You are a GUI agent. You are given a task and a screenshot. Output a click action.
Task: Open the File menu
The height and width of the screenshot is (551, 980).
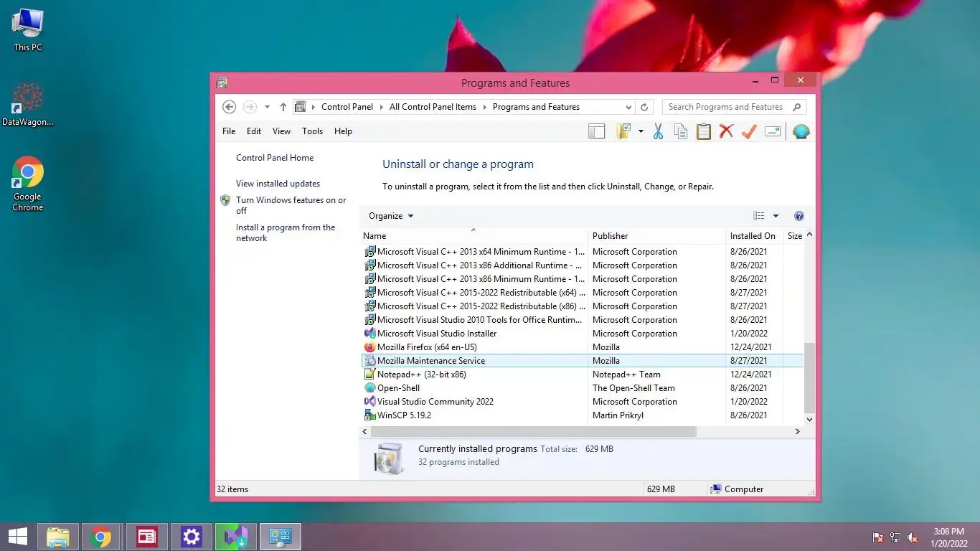[x=229, y=131]
